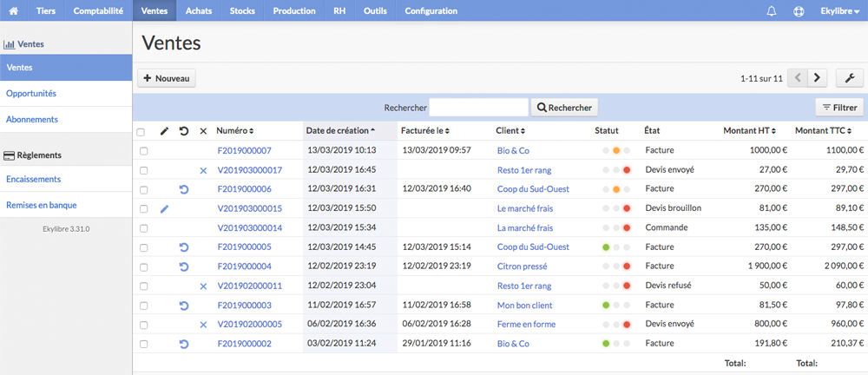The height and width of the screenshot is (375, 868).
Task: Open order V201903000014
Action: pyautogui.click(x=250, y=227)
